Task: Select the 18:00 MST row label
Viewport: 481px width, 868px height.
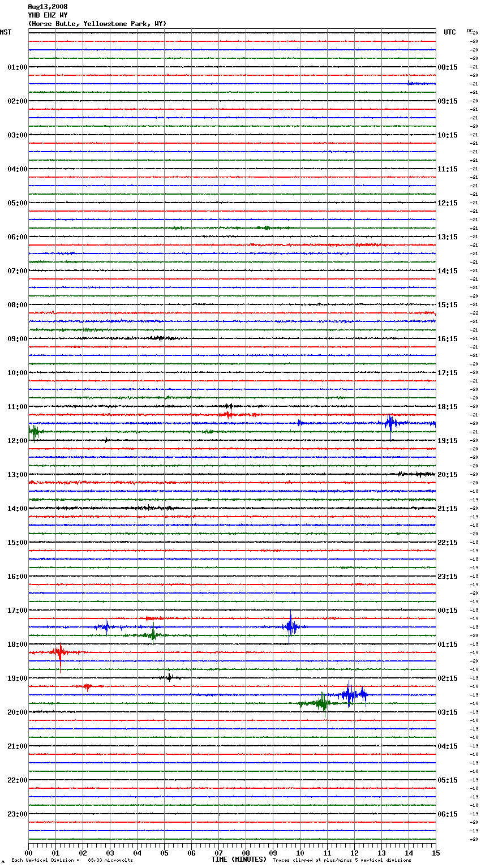Action: 17,644
